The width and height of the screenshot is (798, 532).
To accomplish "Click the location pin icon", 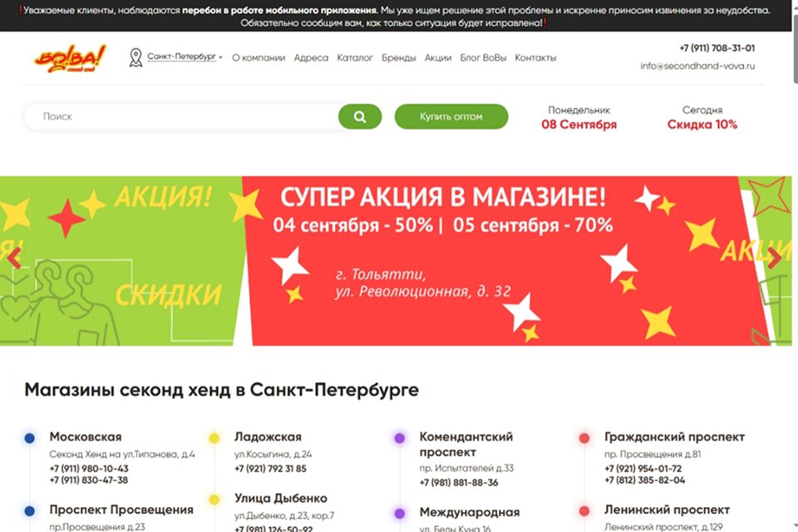I will click(135, 57).
